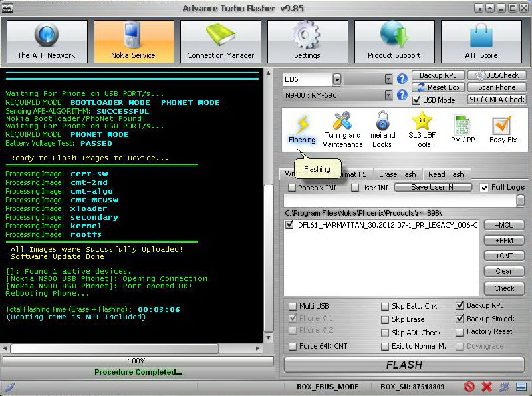Viewport: 532px width, 396px height.
Task: Switch to the Erase Flash tab
Action: click(397, 174)
